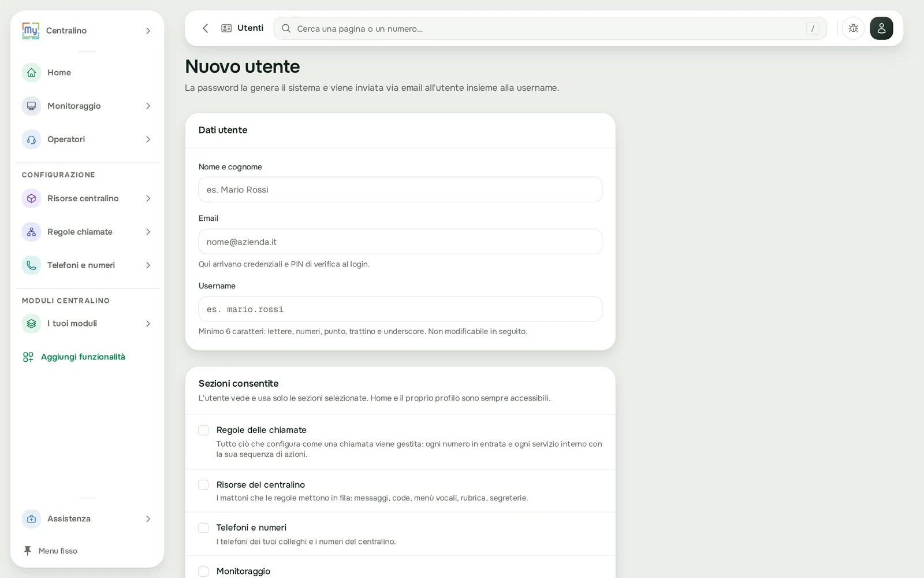Click the Operatori headset icon
Viewport: 924px width, 578px height.
coord(31,139)
